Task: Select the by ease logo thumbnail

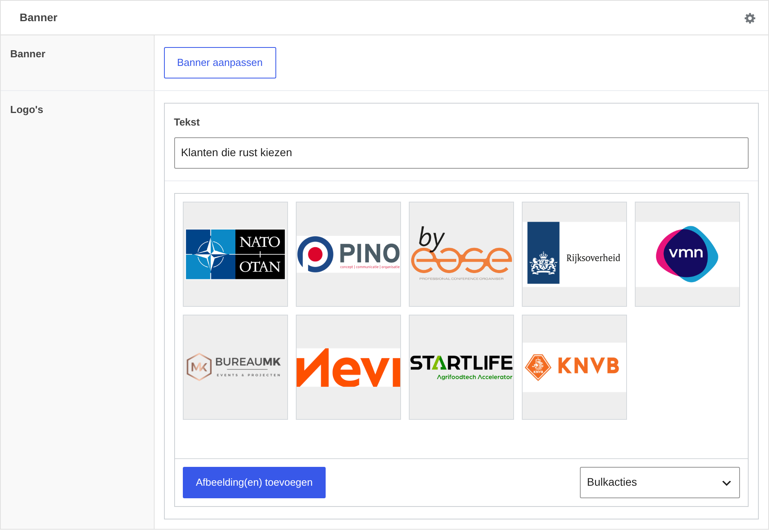Action: tap(461, 254)
